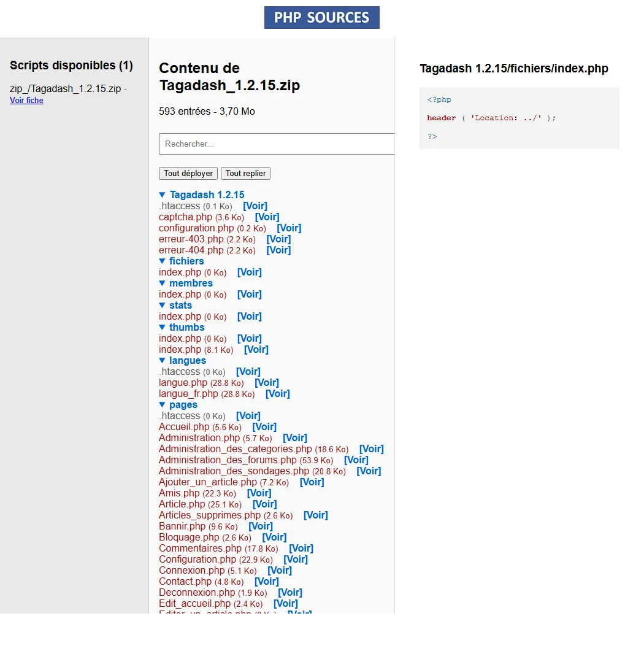This screenshot has width=644, height=651.
Task: View erreur-404.php source via Voir
Action: point(278,250)
